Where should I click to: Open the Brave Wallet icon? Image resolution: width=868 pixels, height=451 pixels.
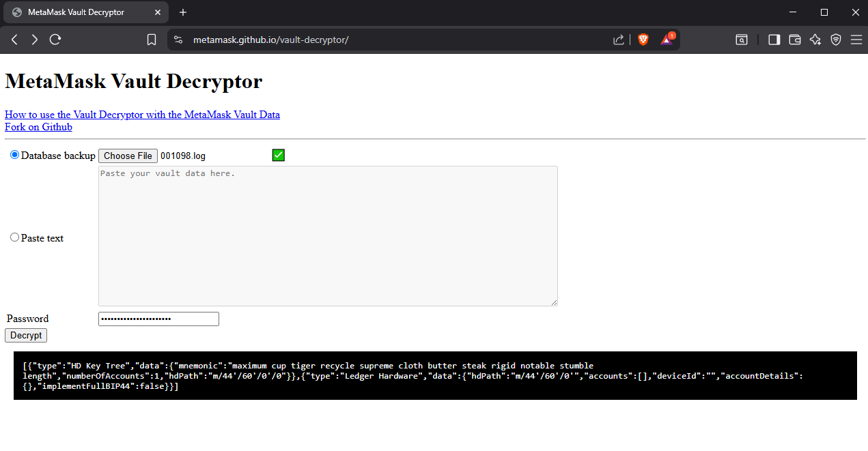(x=794, y=40)
